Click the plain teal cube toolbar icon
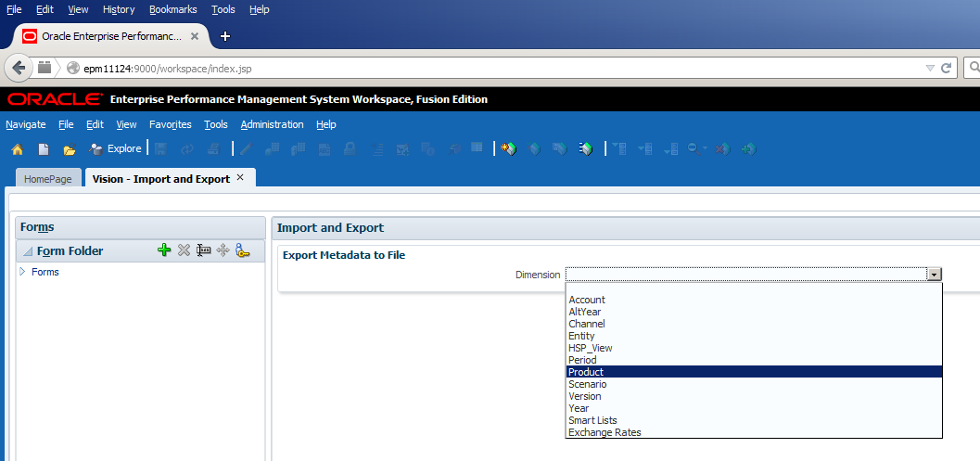 pos(534,148)
